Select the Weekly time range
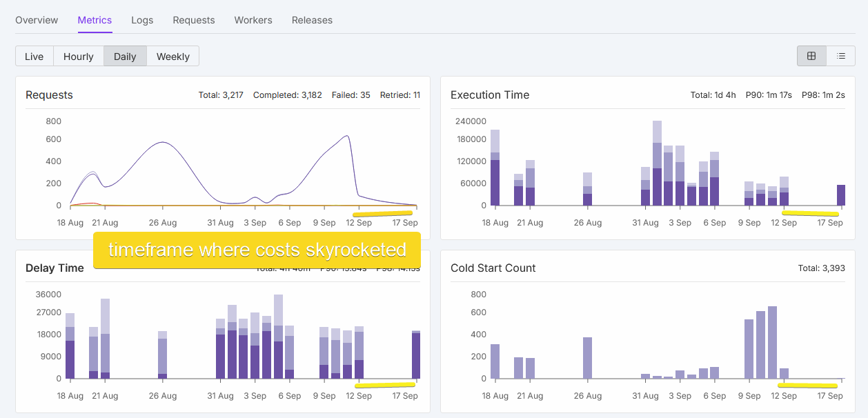Viewport: 868px width, 418px height. click(x=173, y=57)
